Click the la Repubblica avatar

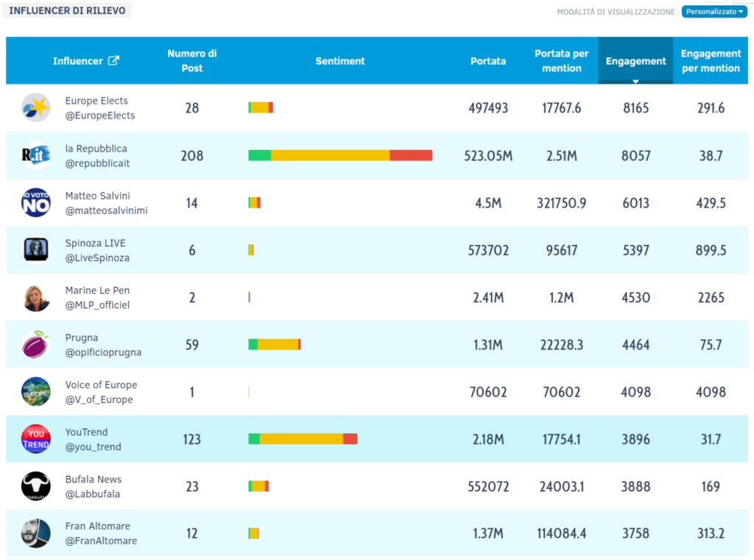(x=35, y=155)
